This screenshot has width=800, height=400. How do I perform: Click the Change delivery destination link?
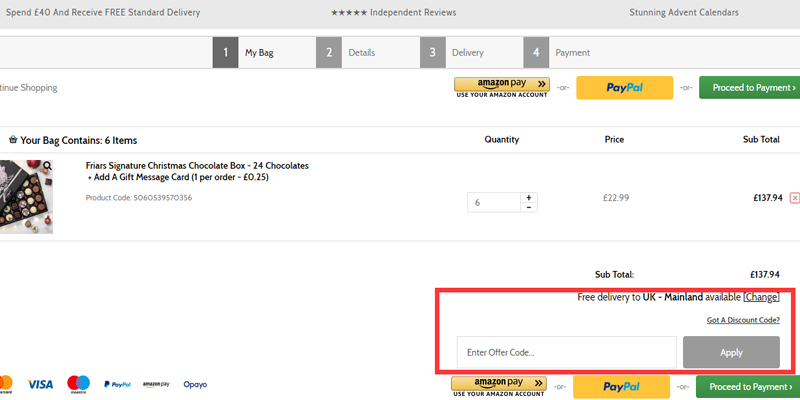tap(761, 297)
